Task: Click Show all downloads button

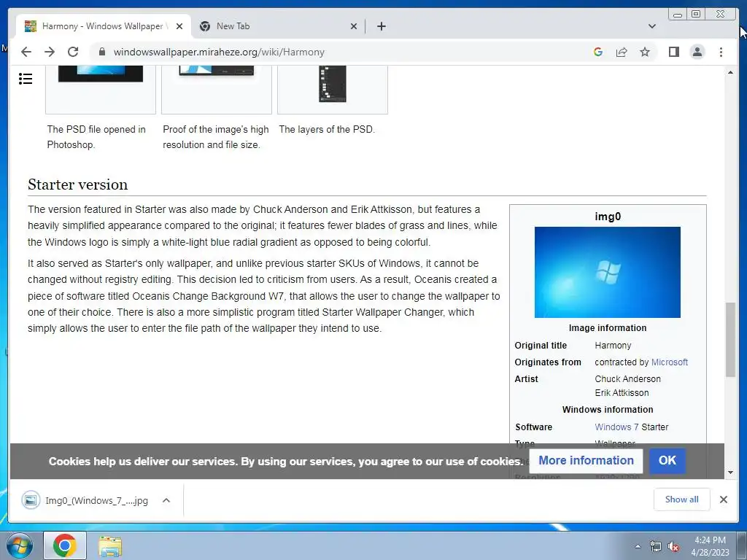Action: click(682, 499)
